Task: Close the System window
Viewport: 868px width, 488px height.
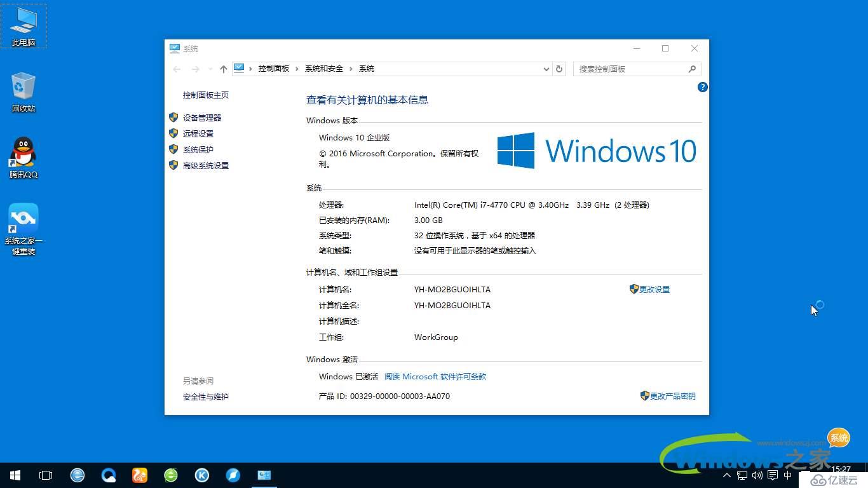Action: tap(695, 48)
